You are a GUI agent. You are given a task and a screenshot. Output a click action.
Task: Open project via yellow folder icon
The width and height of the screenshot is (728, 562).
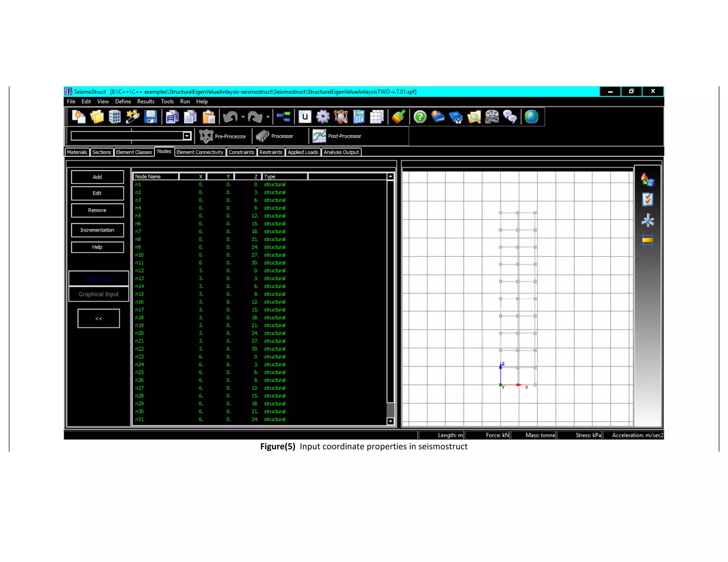point(97,117)
